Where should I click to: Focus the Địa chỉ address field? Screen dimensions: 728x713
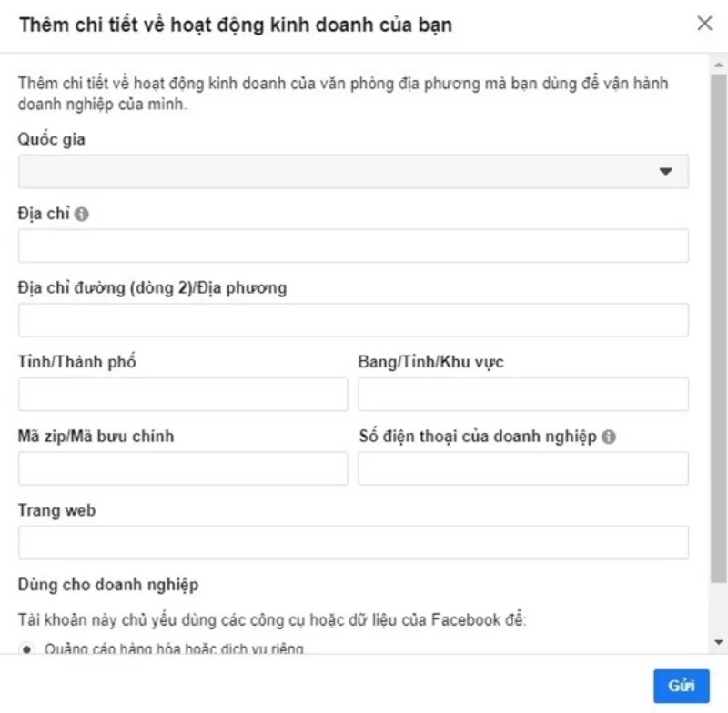[x=352, y=246]
